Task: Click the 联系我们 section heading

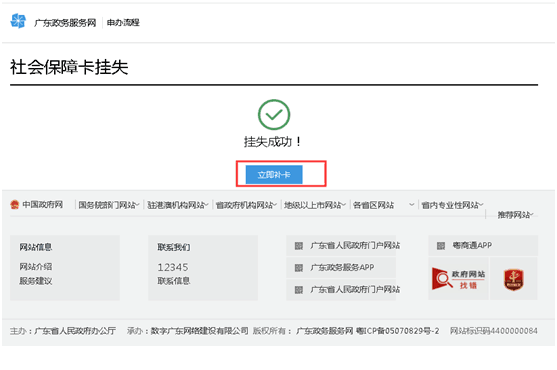Action: [x=174, y=247]
